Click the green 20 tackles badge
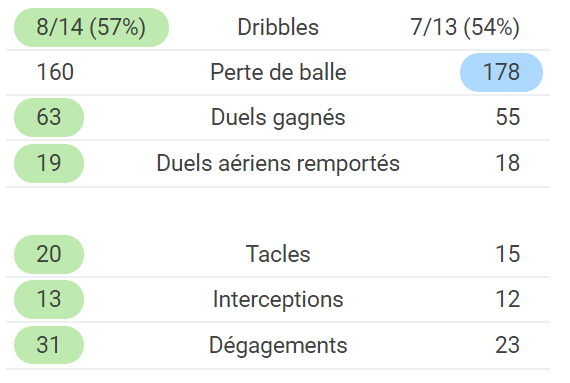The image size is (570, 383). [49, 254]
